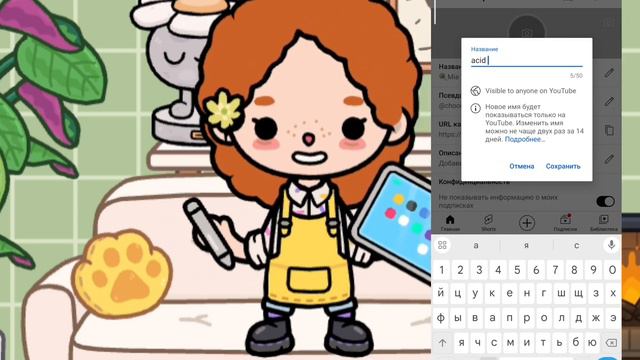
Task: Tap the и letter key
Action: coord(527,342)
